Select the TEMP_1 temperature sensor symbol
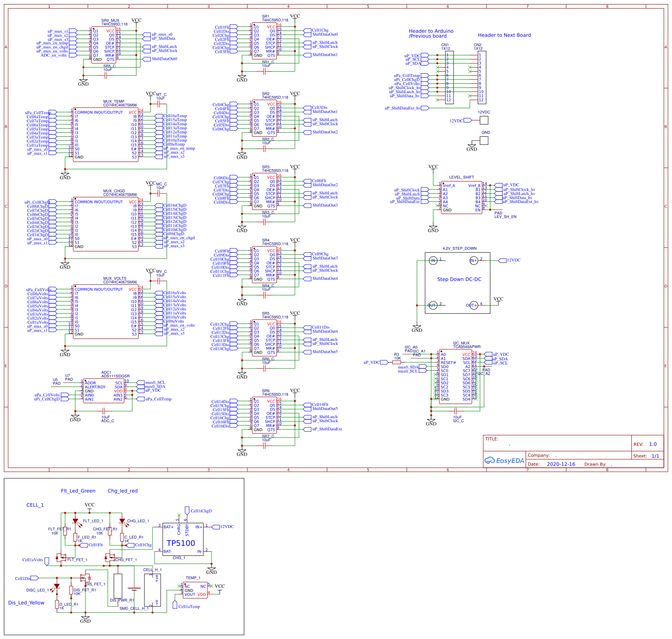The width and height of the screenshot is (672, 639). [195, 590]
